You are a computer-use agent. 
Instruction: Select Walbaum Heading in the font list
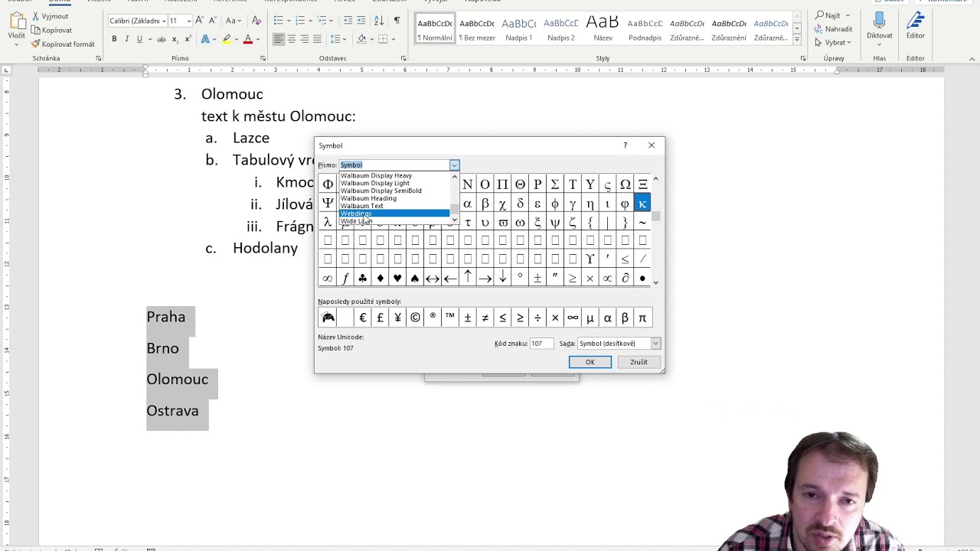(394, 198)
